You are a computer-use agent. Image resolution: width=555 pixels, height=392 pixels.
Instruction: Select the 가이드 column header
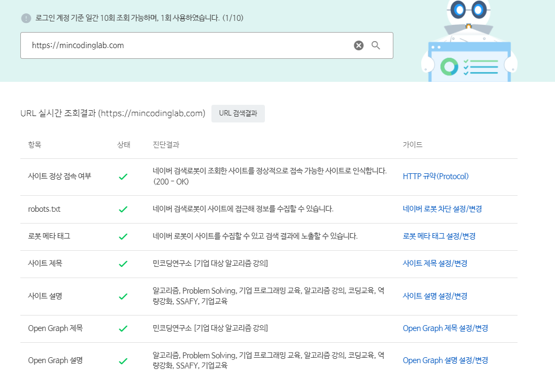(413, 145)
